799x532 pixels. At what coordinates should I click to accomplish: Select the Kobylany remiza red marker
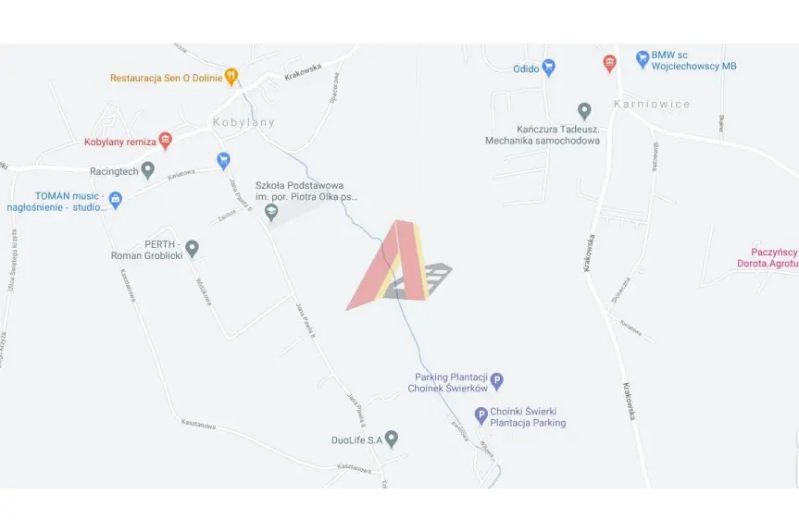[x=165, y=141]
